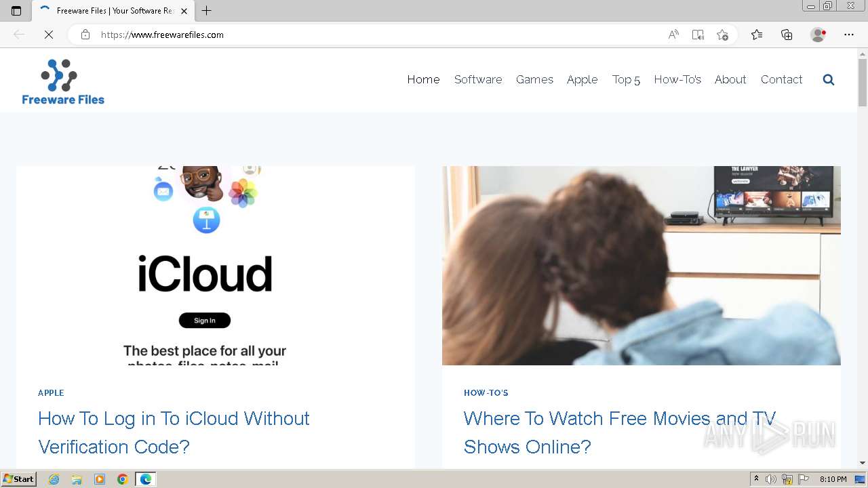Click the APPLE category label

click(x=51, y=393)
